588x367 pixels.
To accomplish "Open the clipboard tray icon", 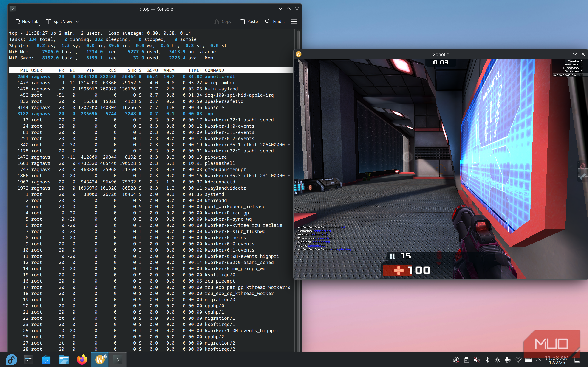I will [466, 360].
